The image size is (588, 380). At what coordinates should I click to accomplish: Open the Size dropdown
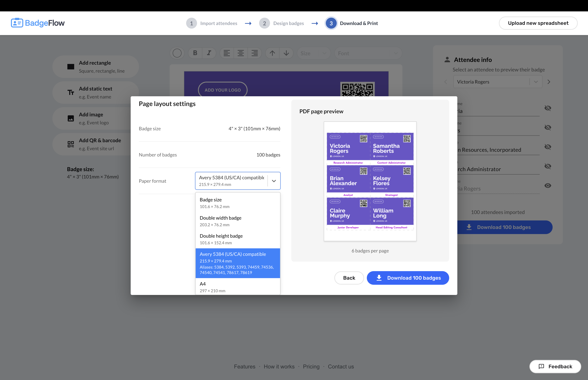click(314, 53)
